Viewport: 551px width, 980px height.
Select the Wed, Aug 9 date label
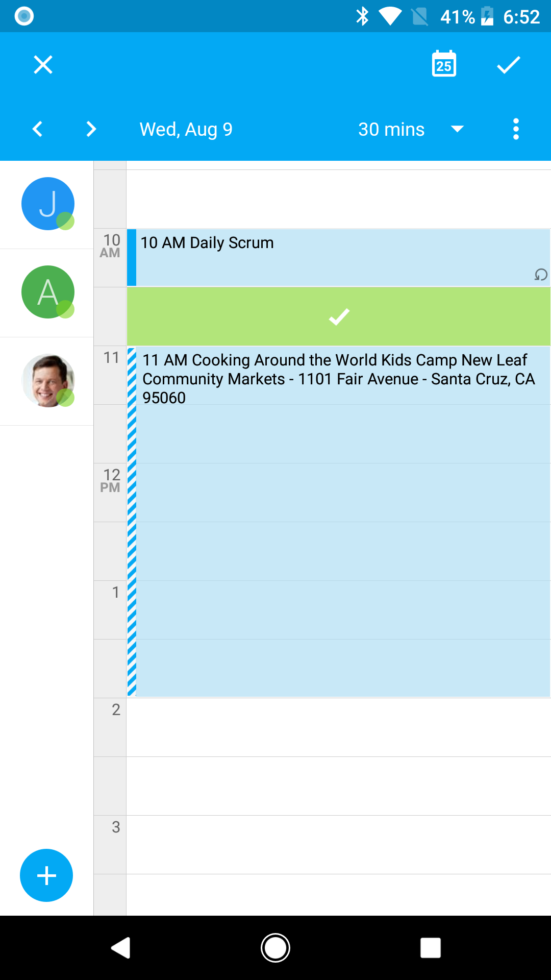(x=186, y=130)
